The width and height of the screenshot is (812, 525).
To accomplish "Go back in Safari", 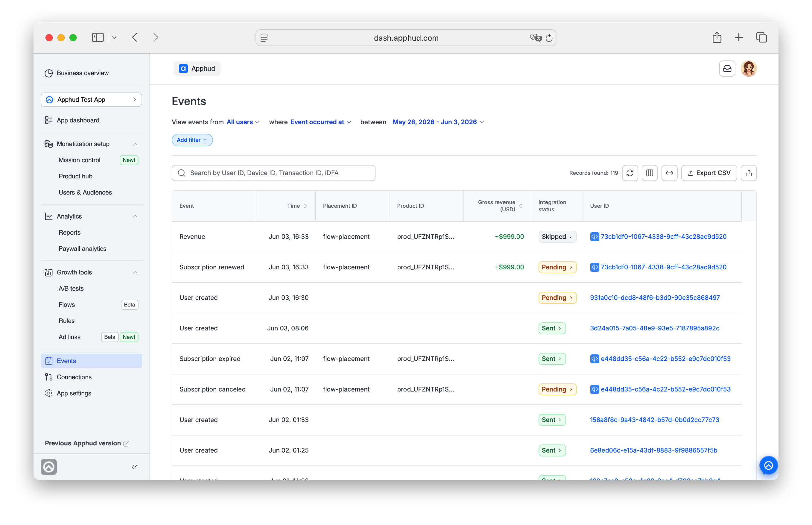I will (x=135, y=37).
